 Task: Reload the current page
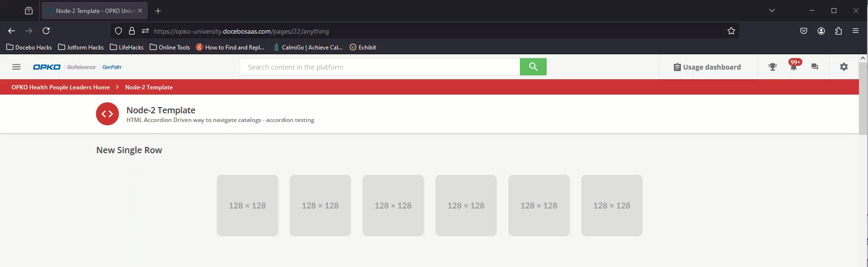point(46,31)
